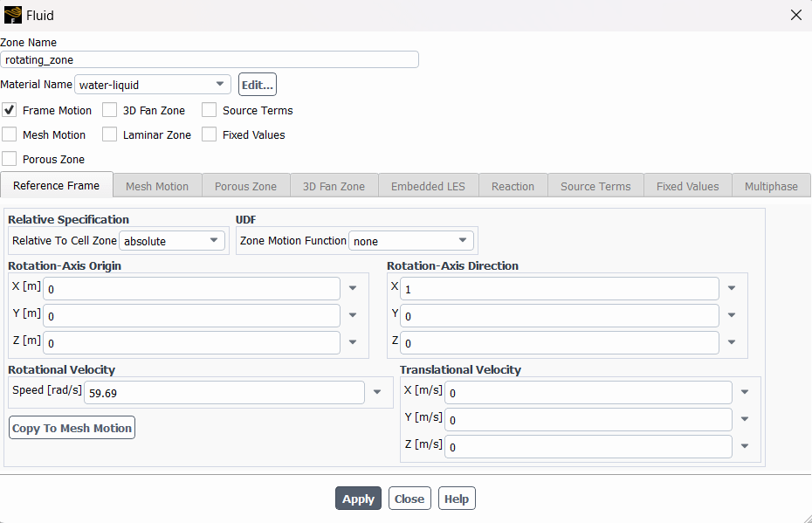Expand the Relative To Cell Zone dropdown
This screenshot has width=812, height=523.
click(214, 240)
